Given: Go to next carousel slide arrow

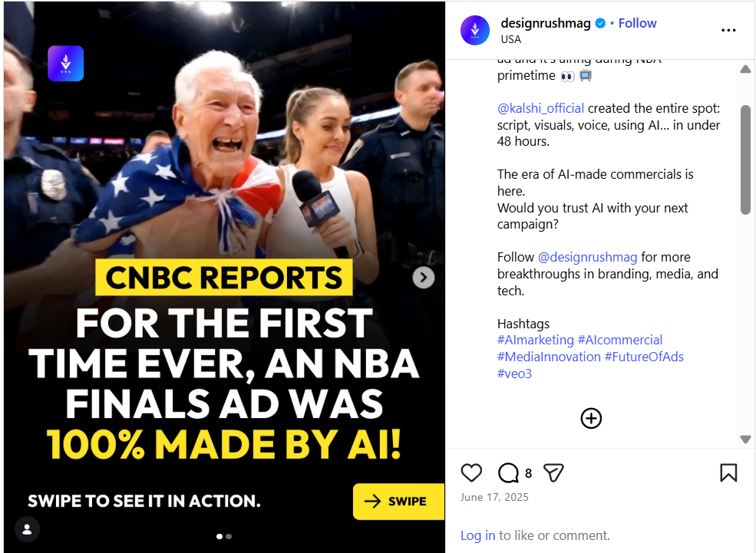Looking at the screenshot, I should [424, 278].
